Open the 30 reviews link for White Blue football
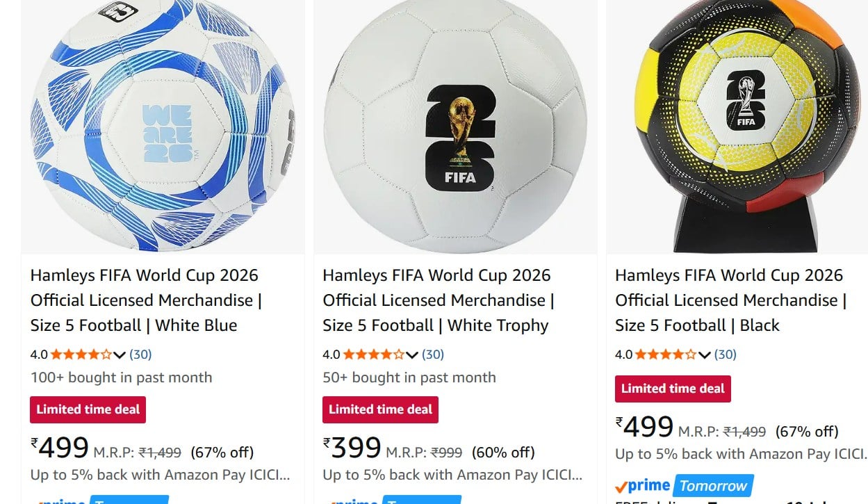The image size is (868, 504). (x=140, y=355)
